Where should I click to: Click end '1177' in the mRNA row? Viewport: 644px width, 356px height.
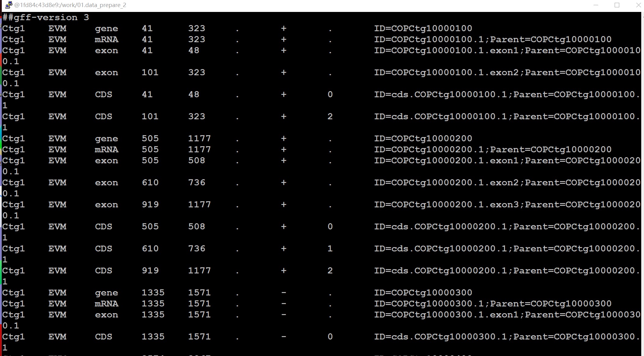pos(199,150)
